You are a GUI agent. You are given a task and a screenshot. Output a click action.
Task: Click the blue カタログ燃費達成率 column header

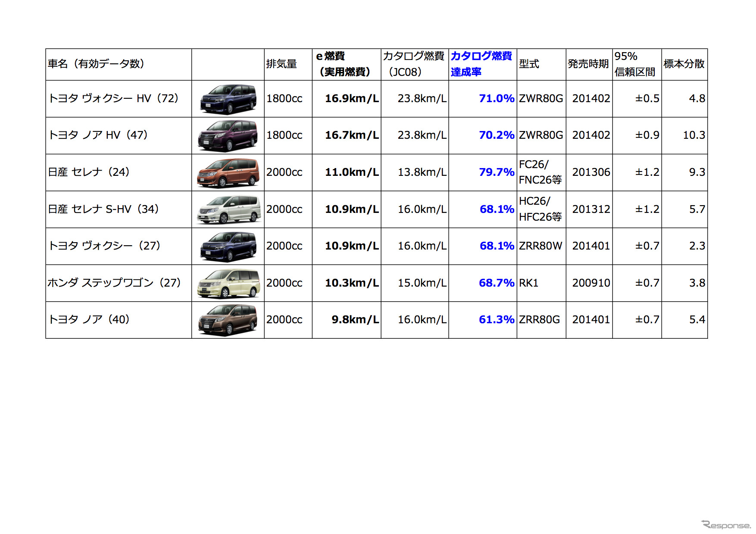[x=481, y=64]
